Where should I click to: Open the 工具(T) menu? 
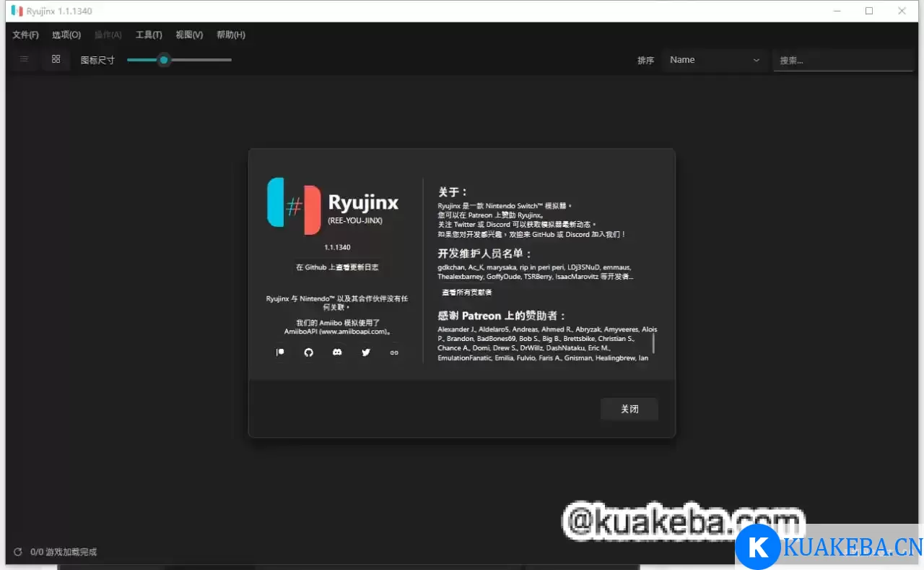pyautogui.click(x=149, y=35)
